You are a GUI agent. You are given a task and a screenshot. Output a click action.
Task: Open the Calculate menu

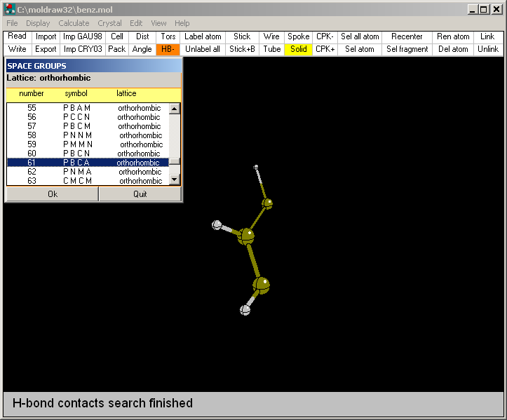point(74,23)
